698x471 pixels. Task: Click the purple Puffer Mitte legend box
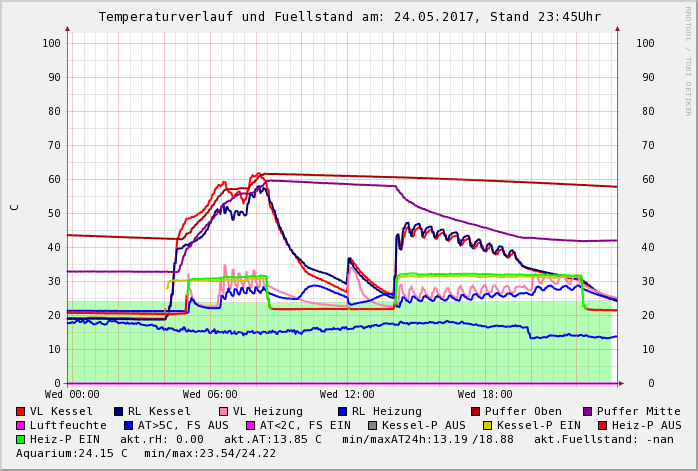click(588, 411)
